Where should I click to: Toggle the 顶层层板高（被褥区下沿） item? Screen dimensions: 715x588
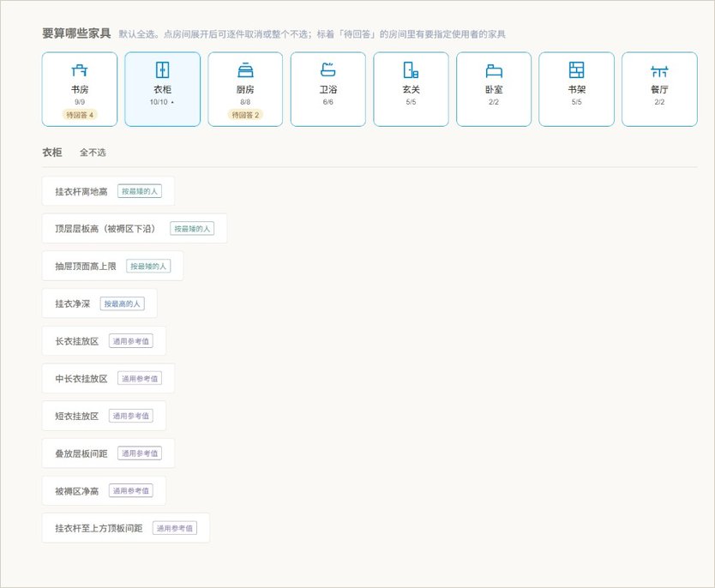click(135, 229)
